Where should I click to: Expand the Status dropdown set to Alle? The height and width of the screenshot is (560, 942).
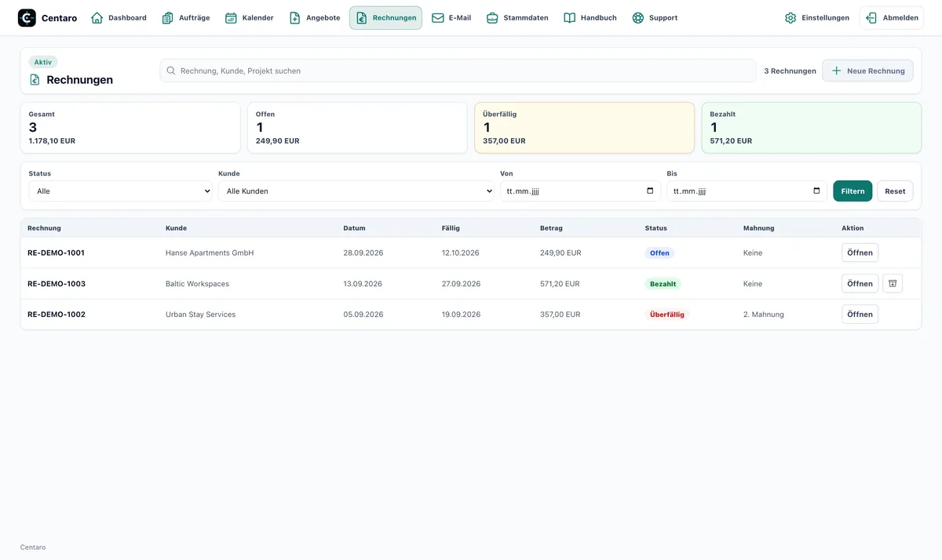(120, 191)
